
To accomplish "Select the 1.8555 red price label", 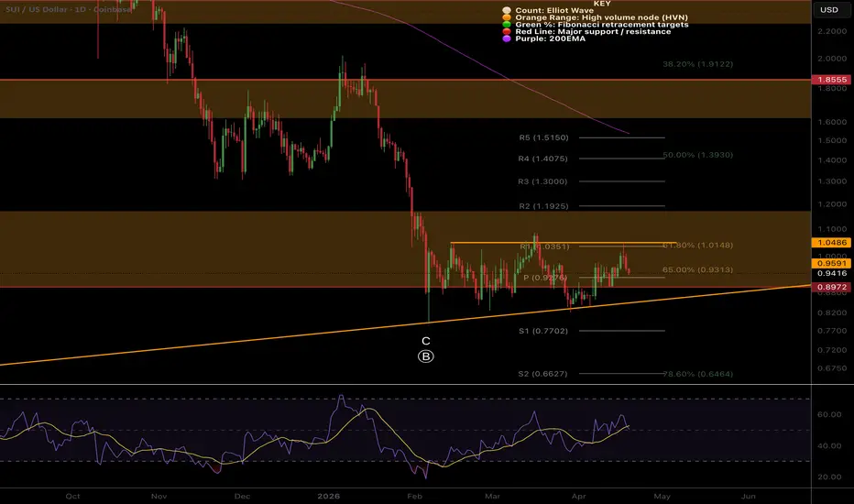I will [x=832, y=80].
